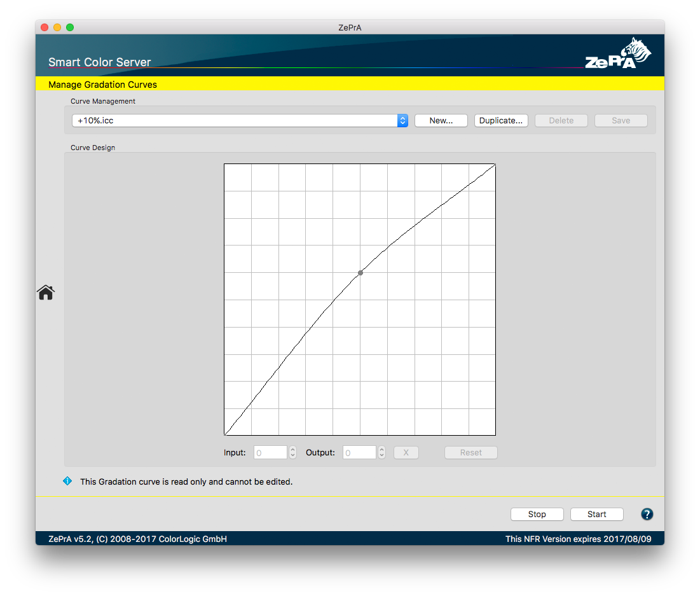The width and height of the screenshot is (700, 596).
Task: Click the read-only gradation curve notice
Action: click(186, 482)
